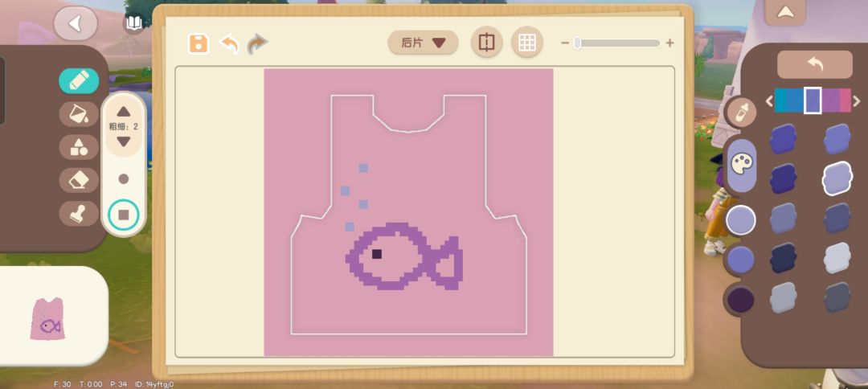The height and width of the screenshot is (389, 868).
Task: Select the eraser tool
Action: [x=79, y=180]
